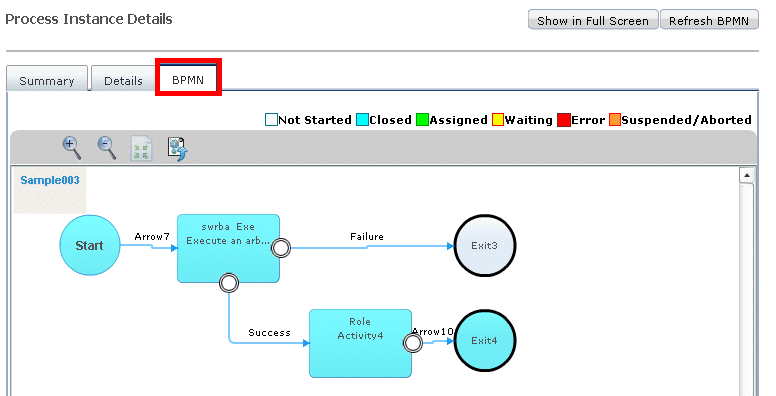Click the diagram scrollbar up arrow
The height and width of the screenshot is (396, 776).
[746, 175]
